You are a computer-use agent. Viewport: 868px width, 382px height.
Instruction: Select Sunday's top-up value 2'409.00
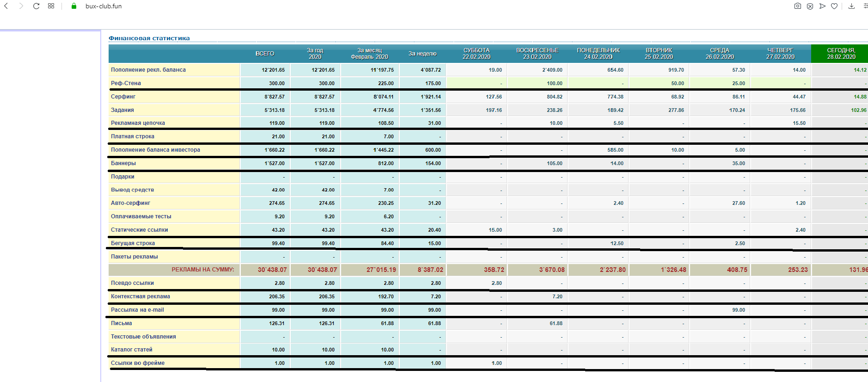[x=552, y=70]
